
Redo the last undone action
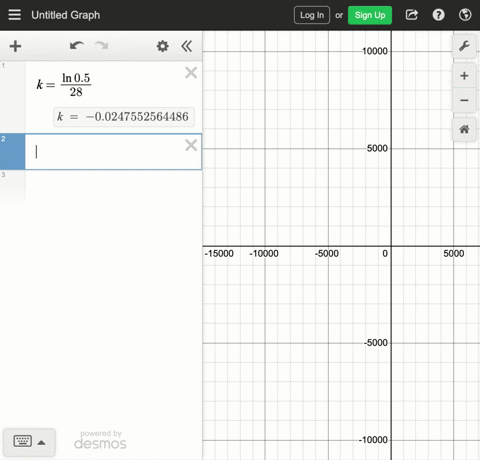(x=101, y=46)
